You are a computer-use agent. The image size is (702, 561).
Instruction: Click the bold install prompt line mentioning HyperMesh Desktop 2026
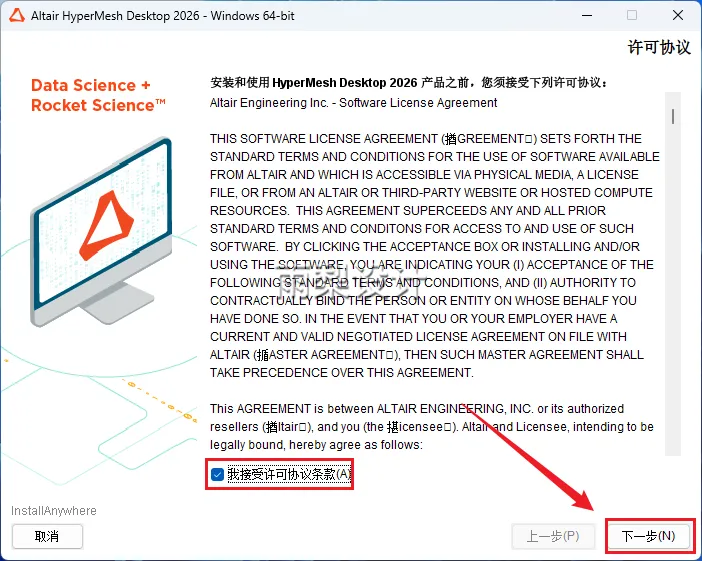pos(410,83)
